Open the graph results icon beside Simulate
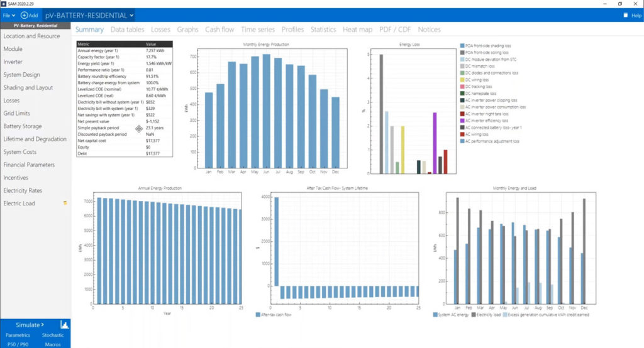This screenshot has height=348, width=644. 65,325
